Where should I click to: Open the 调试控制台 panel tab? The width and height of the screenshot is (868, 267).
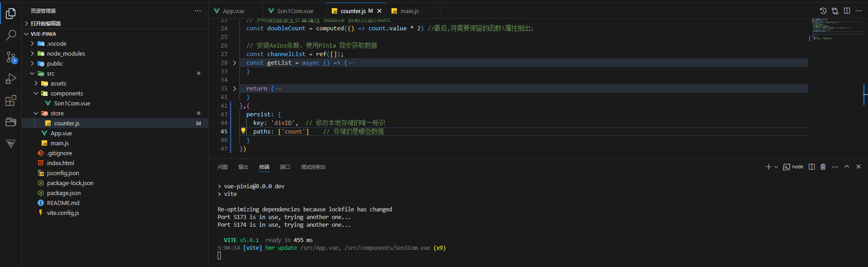click(x=313, y=167)
